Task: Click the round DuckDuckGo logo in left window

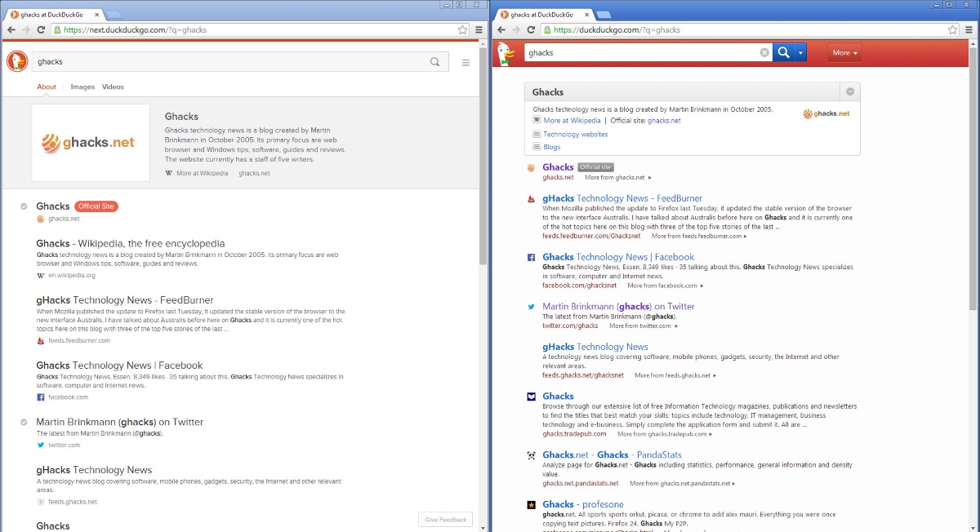Action: (17, 61)
